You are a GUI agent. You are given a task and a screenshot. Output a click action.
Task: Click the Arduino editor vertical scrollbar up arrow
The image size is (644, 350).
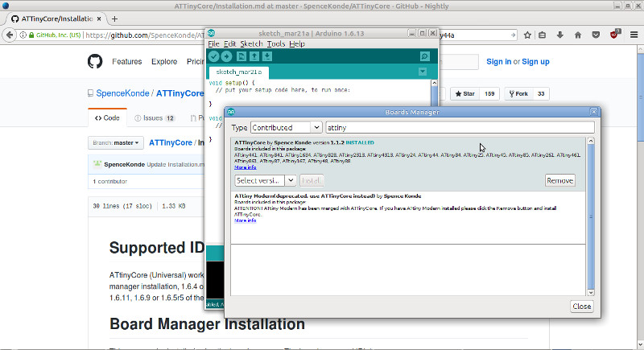point(434,83)
